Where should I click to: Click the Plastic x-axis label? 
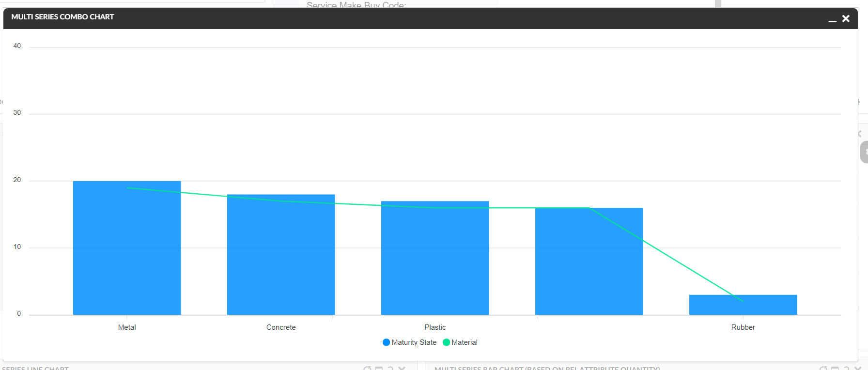pos(435,327)
